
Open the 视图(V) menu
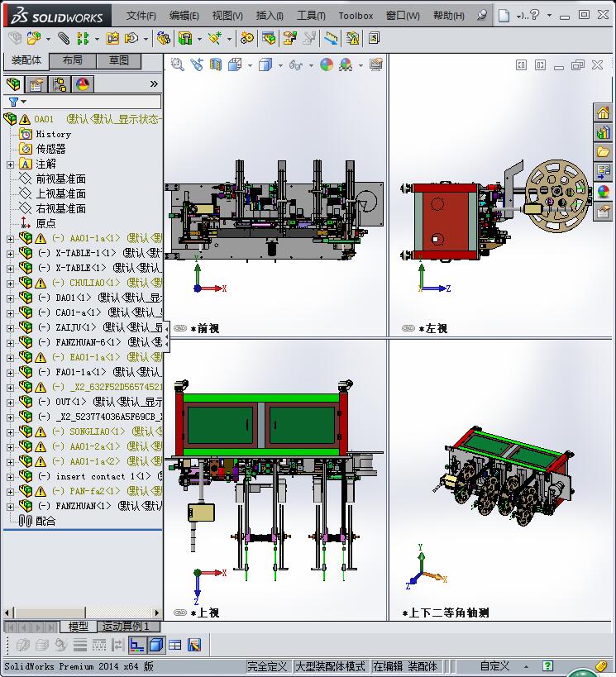[x=227, y=16]
